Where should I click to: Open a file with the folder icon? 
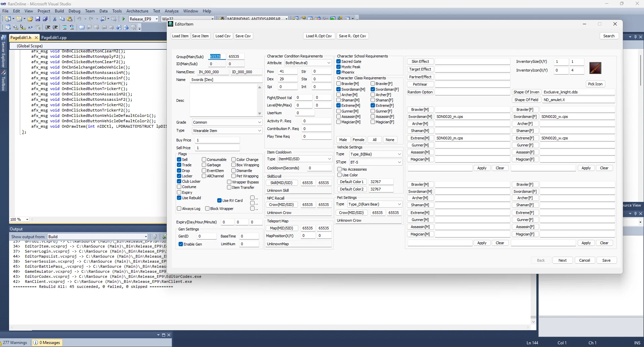click(30, 19)
